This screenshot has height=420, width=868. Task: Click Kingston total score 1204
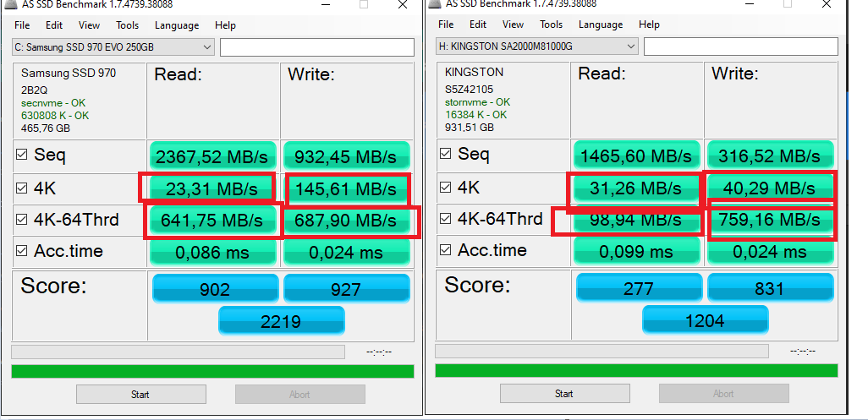point(706,319)
